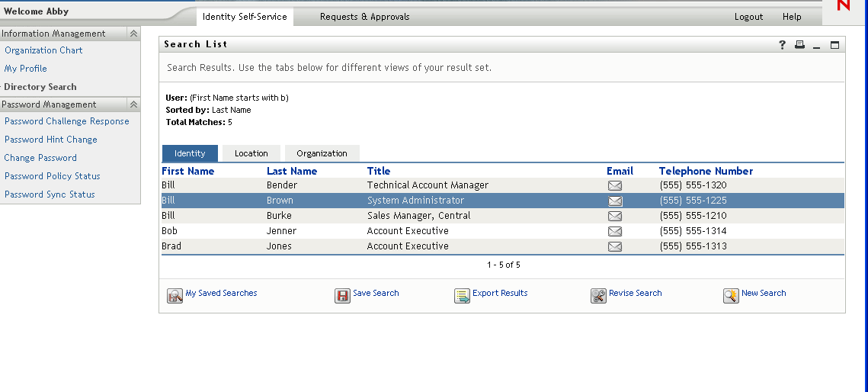This screenshot has height=392, width=868.
Task: Switch to the Organization tab
Action: (x=322, y=153)
